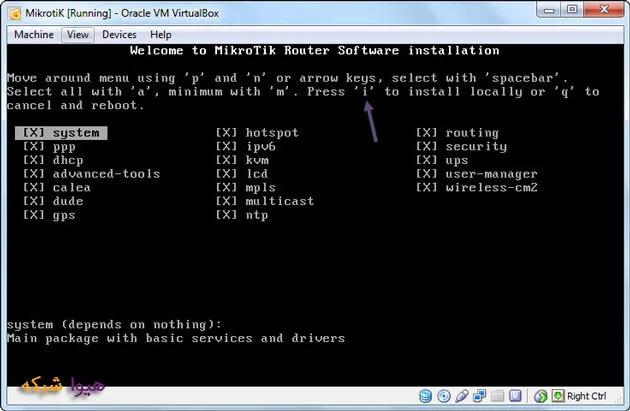
Task: Toggle the gps package checkbox
Action: coord(33,215)
